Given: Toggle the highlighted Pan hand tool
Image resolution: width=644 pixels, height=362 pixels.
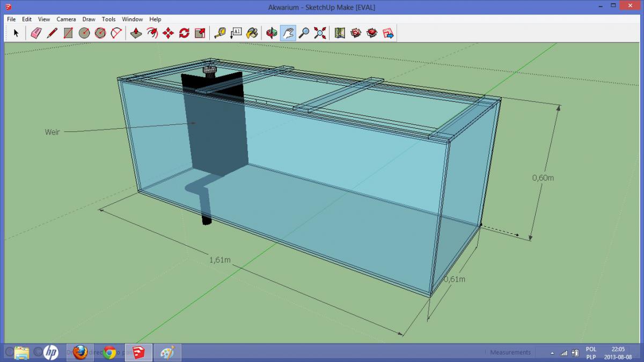Looking at the screenshot, I should pos(288,33).
